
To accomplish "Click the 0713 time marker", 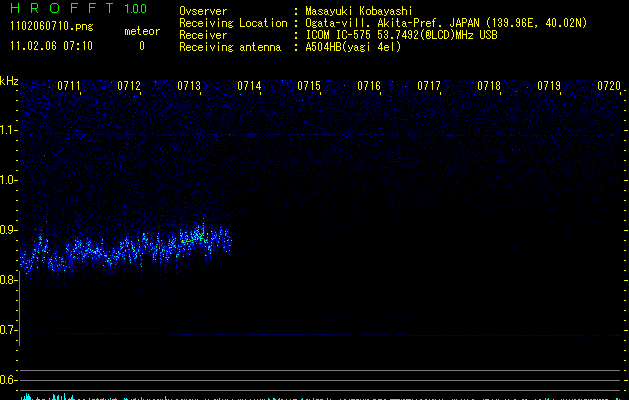I will [189, 87].
